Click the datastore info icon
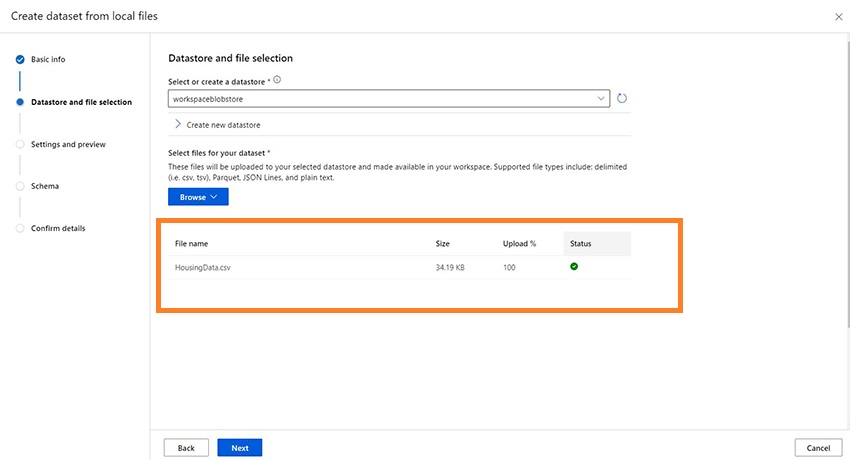Image resolution: width=850 pixels, height=460 pixels. [277, 80]
